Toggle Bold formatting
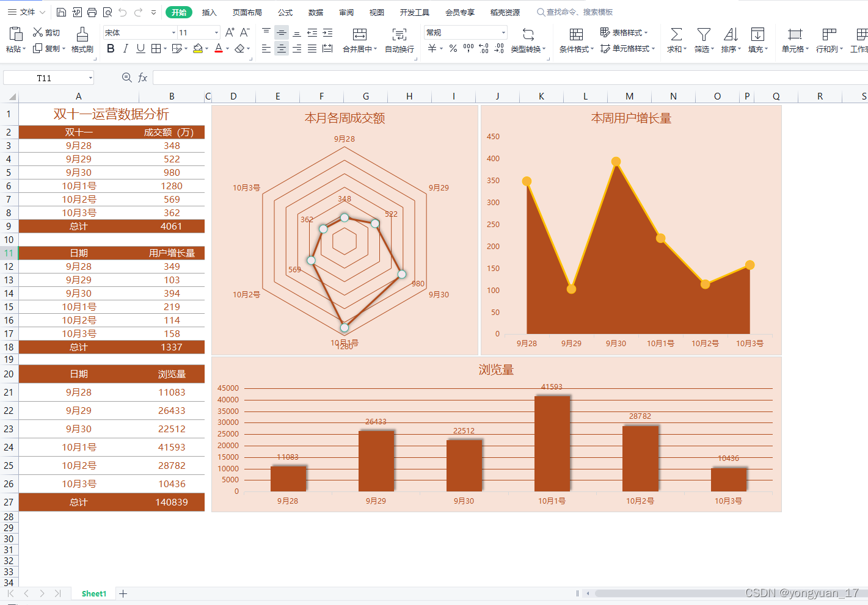The image size is (868, 605). (x=111, y=48)
